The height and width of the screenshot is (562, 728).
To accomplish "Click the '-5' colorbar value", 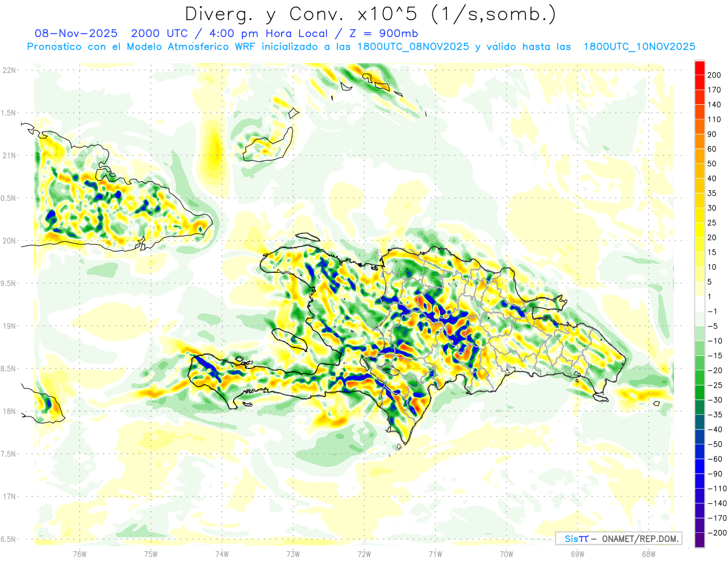I will 713,326.
